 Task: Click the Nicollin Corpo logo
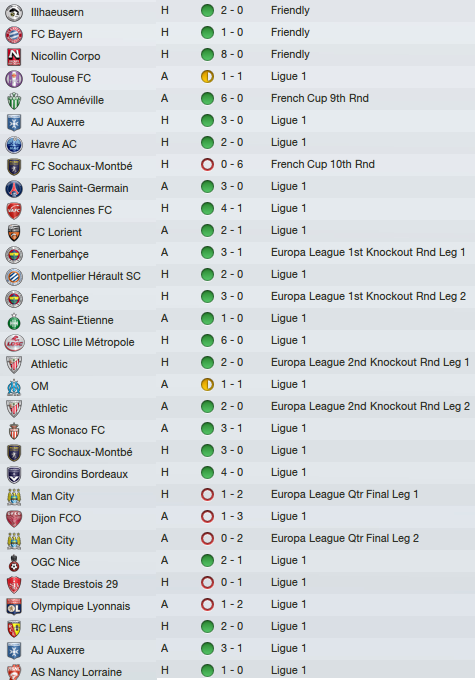(14, 56)
